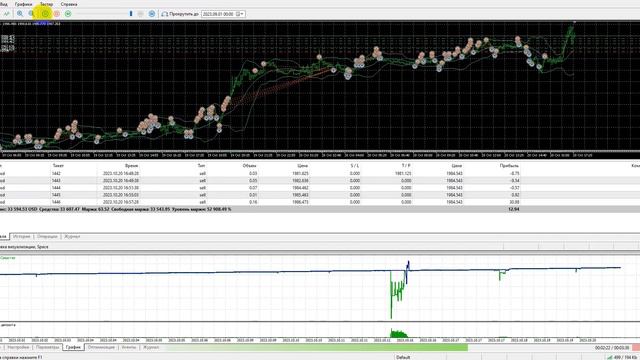
Task: Click the total profit value 12.94
Action: pos(514,209)
